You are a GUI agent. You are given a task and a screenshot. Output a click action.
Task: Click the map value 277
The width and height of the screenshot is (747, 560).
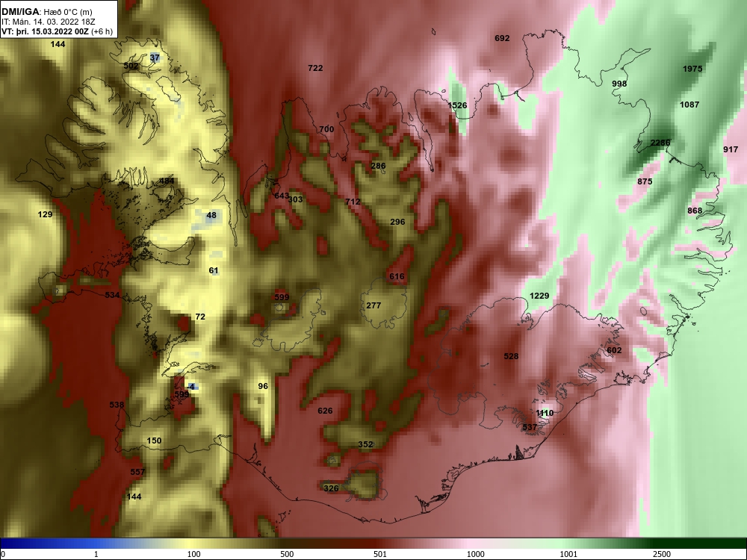(x=373, y=305)
